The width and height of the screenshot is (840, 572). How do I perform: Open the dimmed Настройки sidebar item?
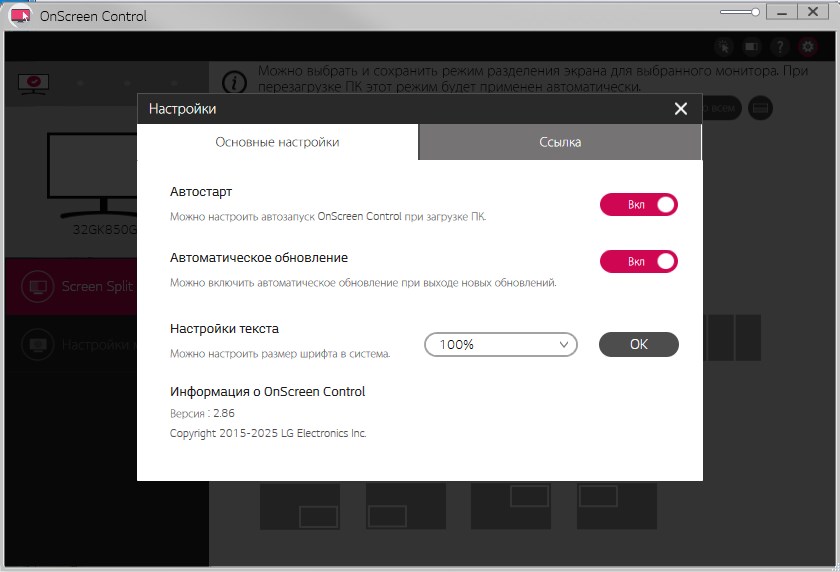tap(71, 344)
